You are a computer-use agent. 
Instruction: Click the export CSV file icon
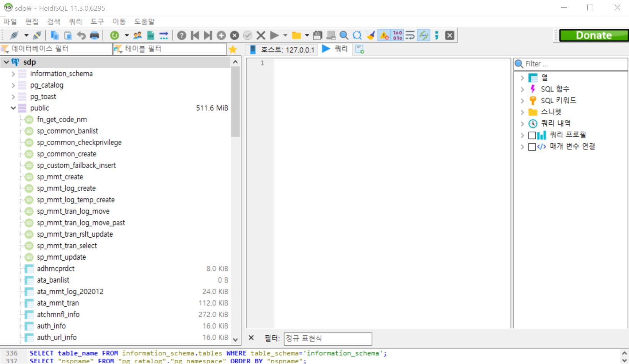pos(151,36)
